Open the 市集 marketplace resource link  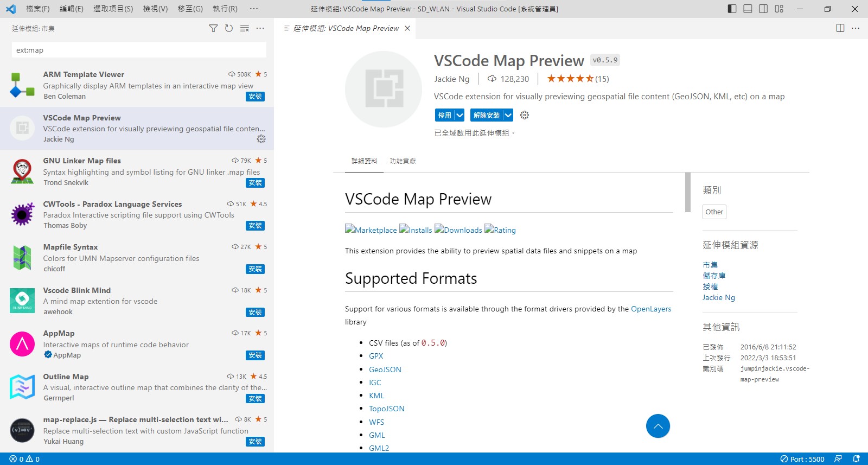710,265
